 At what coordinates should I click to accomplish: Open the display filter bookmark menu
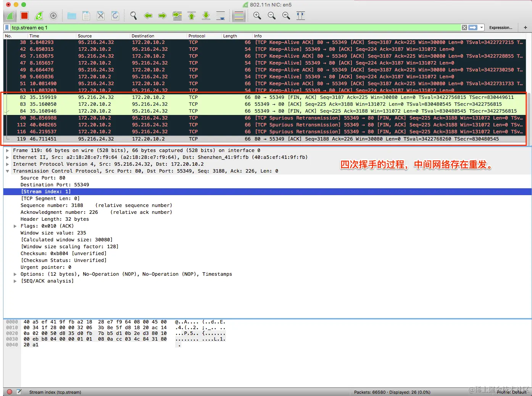click(x=7, y=27)
